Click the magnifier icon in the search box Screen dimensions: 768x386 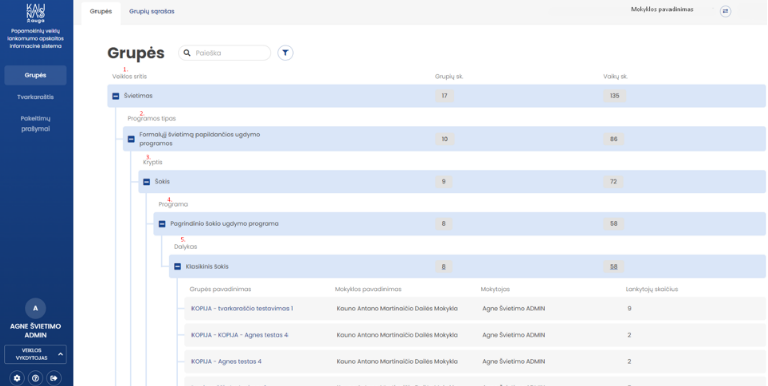pos(187,53)
